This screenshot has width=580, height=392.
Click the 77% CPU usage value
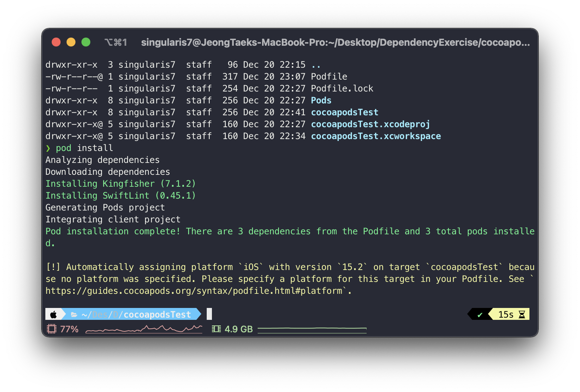pos(70,329)
